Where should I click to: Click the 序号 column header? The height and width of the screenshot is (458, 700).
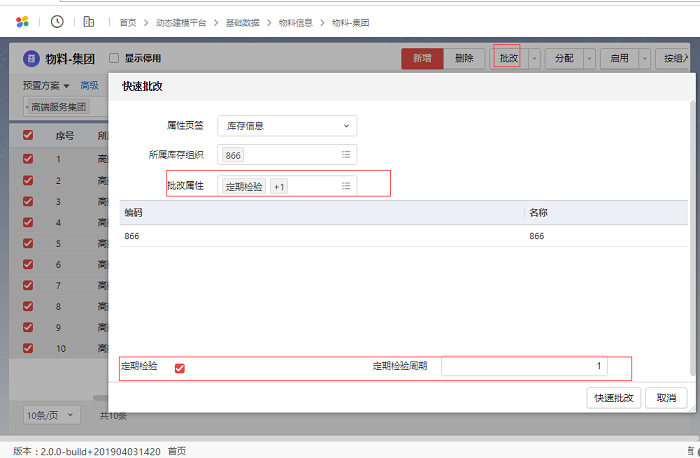65,135
